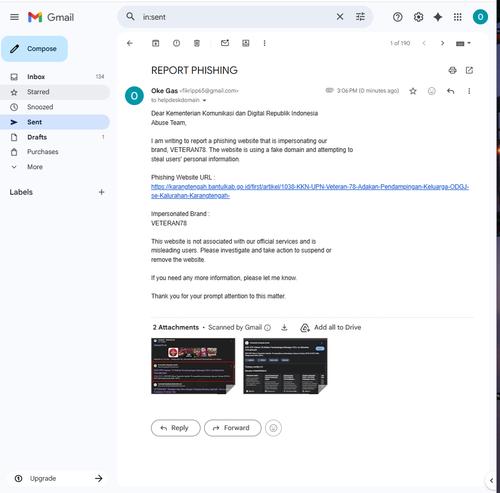This screenshot has width=500, height=493.
Task: Archive this email
Action: click(x=156, y=43)
